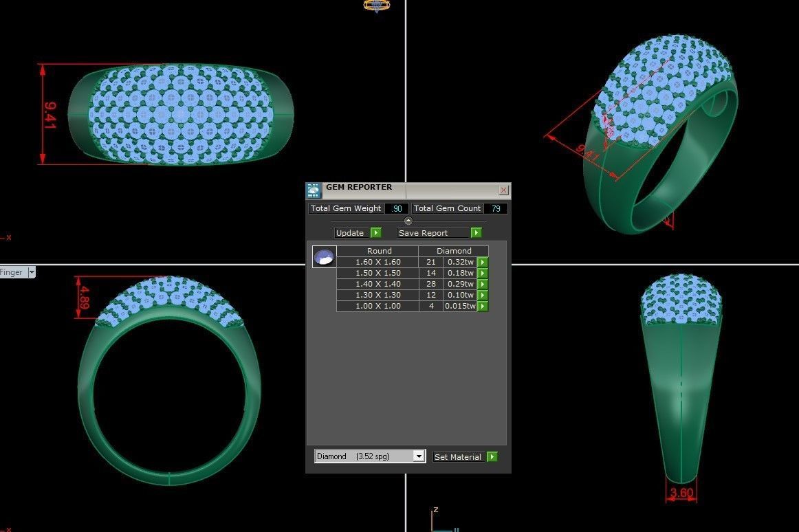Click the Finger viewport label

[x=11, y=272]
